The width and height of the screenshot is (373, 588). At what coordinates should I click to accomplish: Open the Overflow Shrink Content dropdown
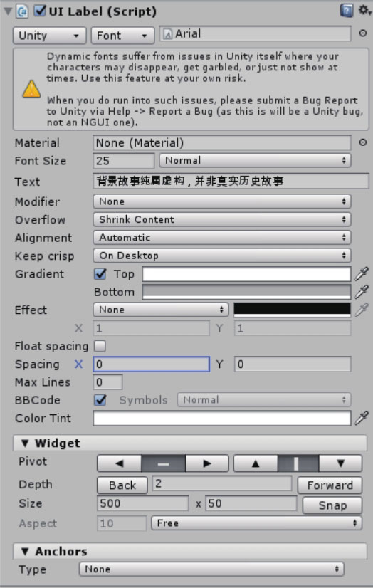coord(222,220)
